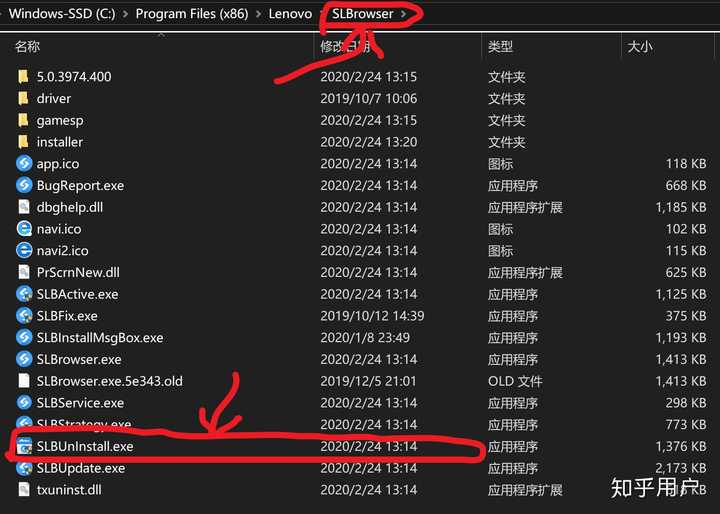Select file name SLBFix.exe
Screen dimensions: 720x514
67,316
